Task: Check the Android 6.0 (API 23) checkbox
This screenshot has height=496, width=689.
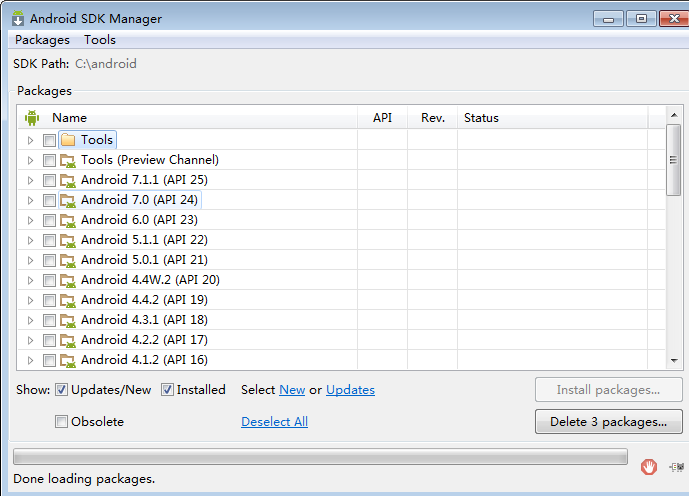Action: [x=49, y=220]
